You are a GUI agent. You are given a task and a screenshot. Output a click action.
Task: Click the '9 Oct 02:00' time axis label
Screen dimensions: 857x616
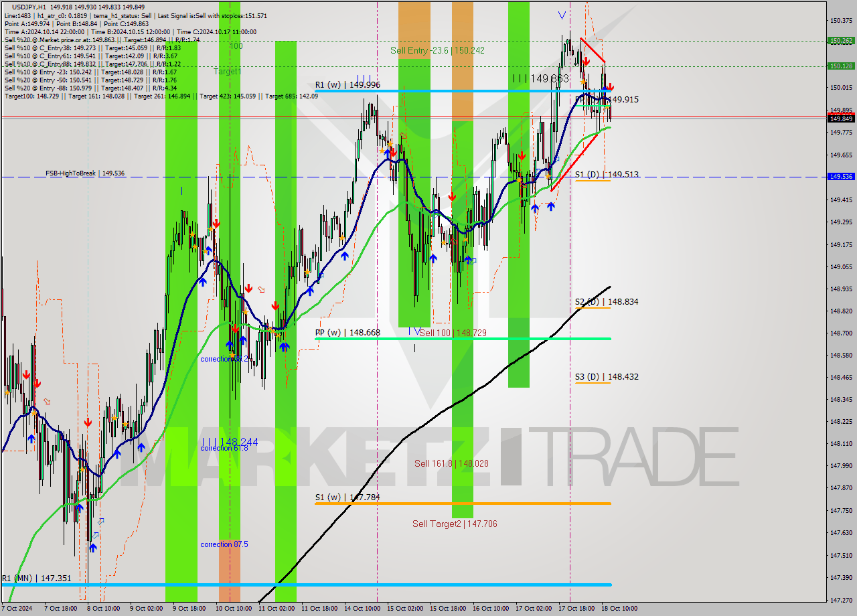tap(146, 608)
